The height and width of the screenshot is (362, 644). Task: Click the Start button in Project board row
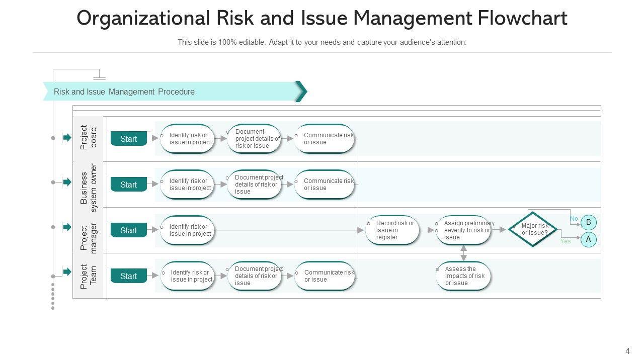(x=129, y=139)
